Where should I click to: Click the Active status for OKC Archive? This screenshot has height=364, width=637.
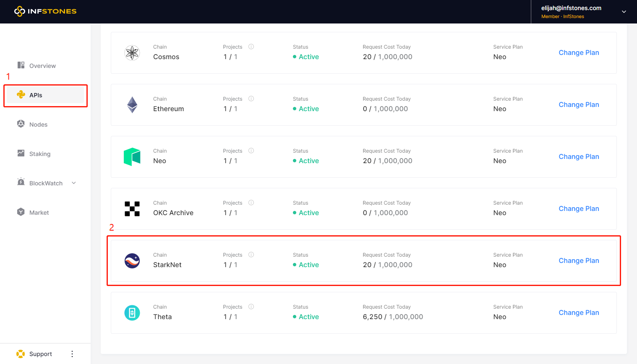tap(306, 213)
